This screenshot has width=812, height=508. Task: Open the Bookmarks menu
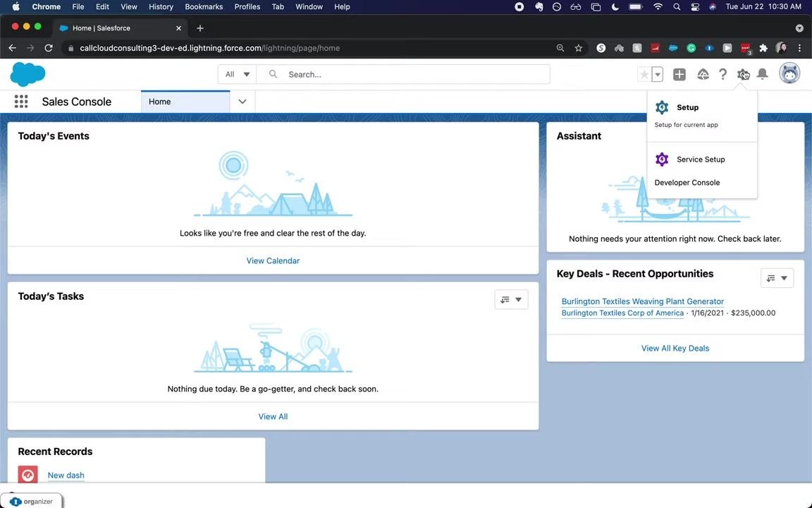pos(204,7)
